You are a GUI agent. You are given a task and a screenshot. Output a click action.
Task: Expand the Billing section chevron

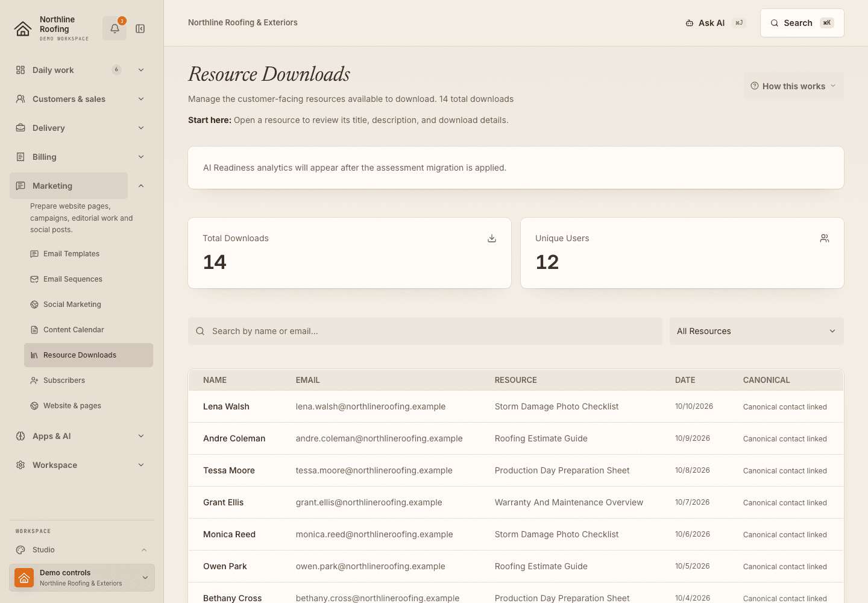click(x=141, y=157)
